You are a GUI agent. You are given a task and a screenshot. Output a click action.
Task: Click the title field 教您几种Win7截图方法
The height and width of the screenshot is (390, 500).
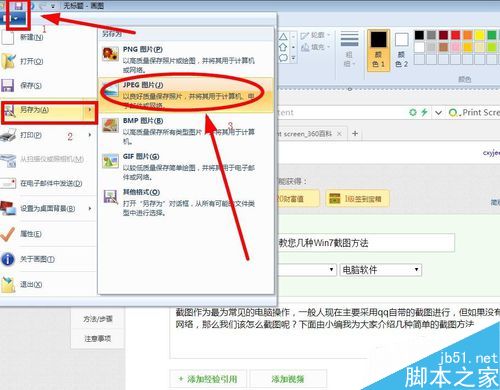(x=366, y=243)
